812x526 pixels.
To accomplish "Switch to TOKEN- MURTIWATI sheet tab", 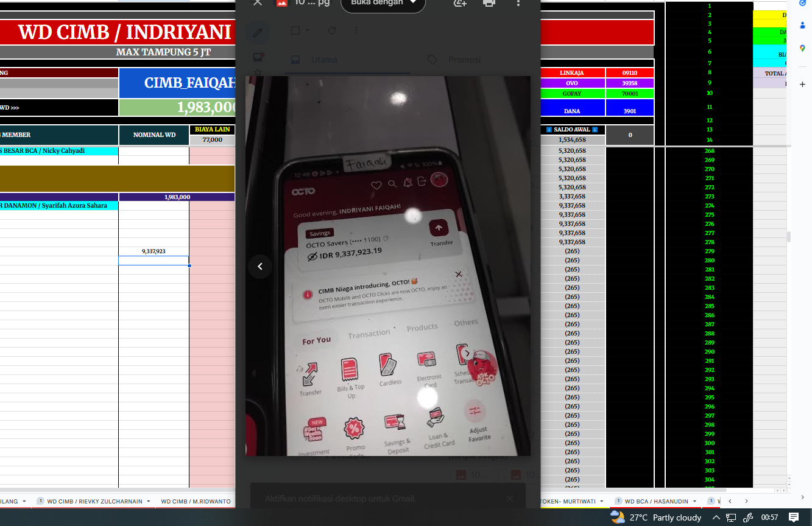I will 570,502.
